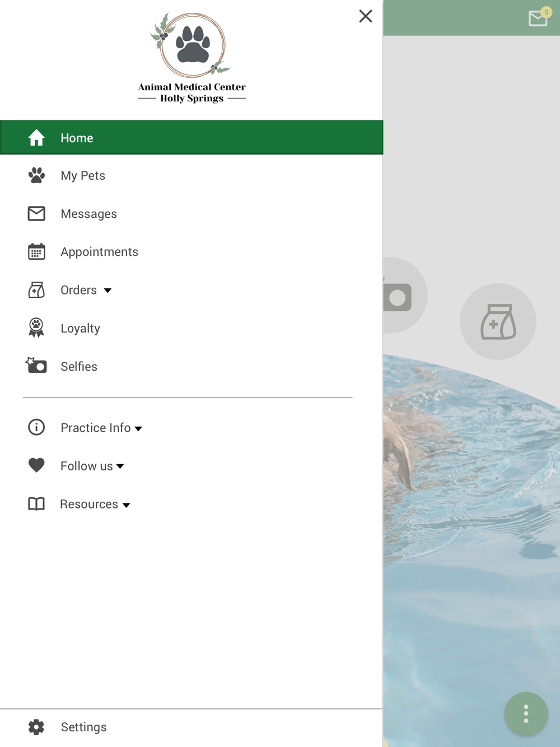Select the Home menu item
This screenshot has width=560, height=747.
[x=192, y=137]
